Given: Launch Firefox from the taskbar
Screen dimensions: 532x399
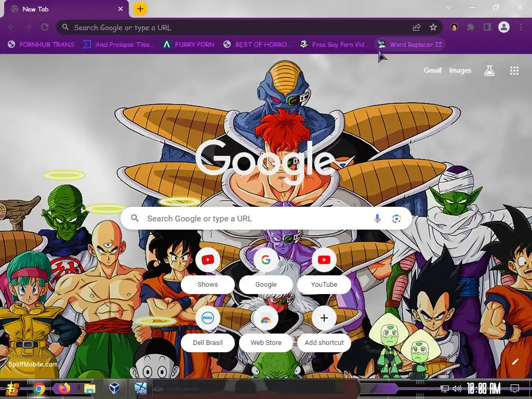Looking at the screenshot, I should tap(64, 389).
